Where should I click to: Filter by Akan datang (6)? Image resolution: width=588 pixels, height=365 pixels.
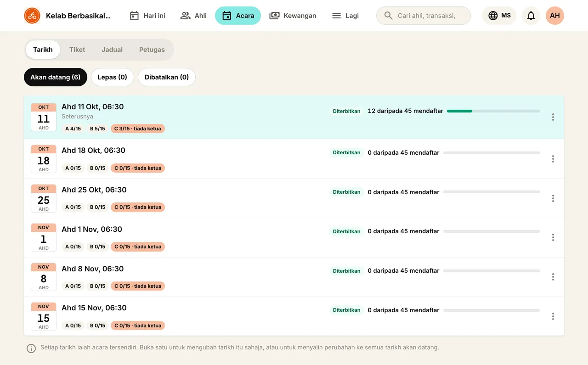[56, 77]
